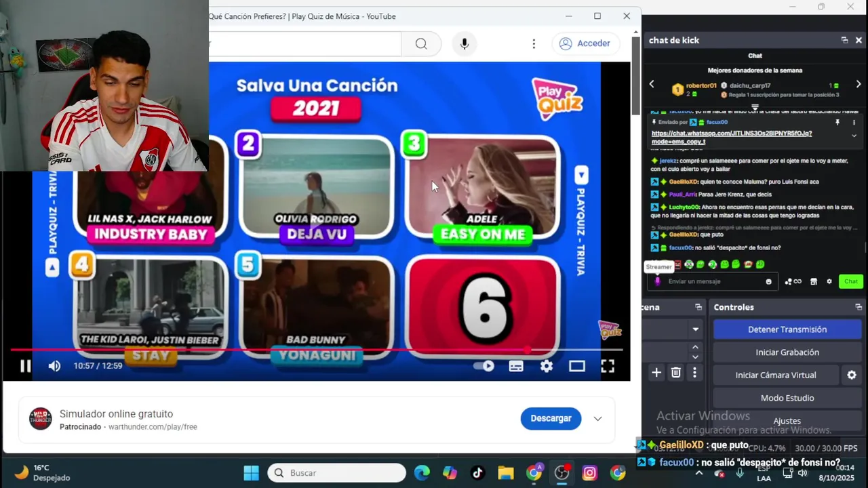Start YouTube voice search with the microphone
The height and width of the screenshot is (488, 868).
pos(465,43)
